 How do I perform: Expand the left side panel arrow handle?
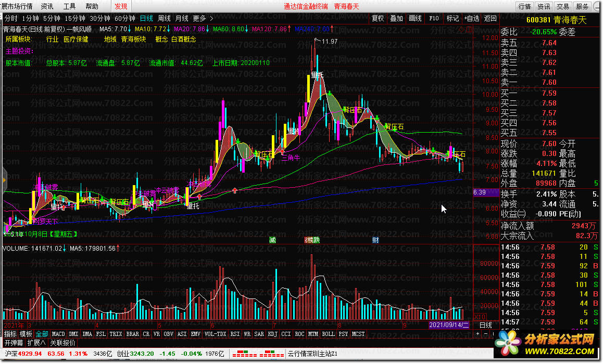coord(4,180)
